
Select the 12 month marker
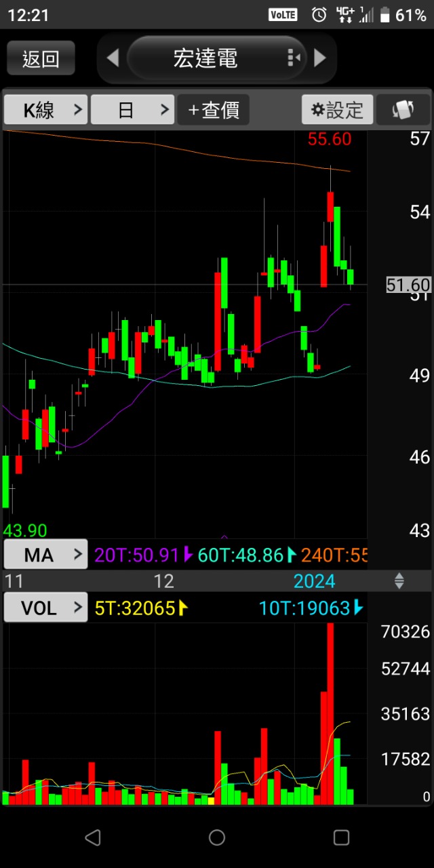164,581
